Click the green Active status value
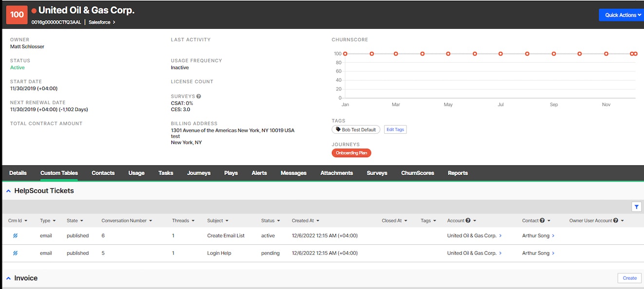 pos(18,68)
